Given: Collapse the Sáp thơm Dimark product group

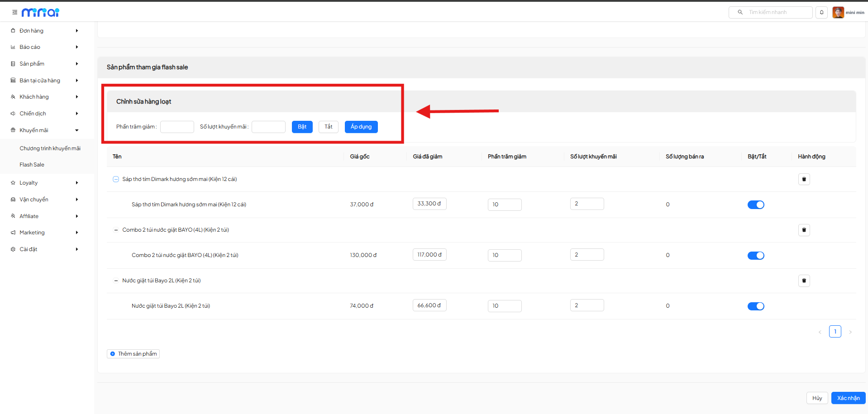Looking at the screenshot, I should coord(116,179).
